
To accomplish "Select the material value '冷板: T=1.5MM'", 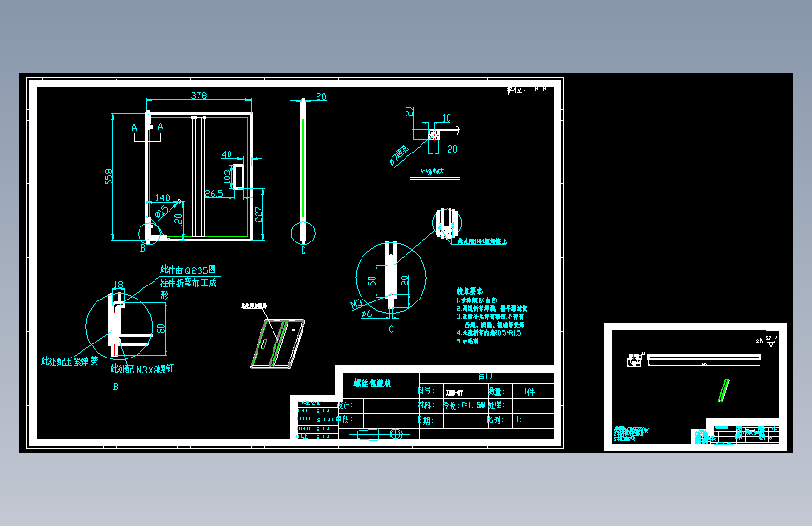I will tap(465, 405).
